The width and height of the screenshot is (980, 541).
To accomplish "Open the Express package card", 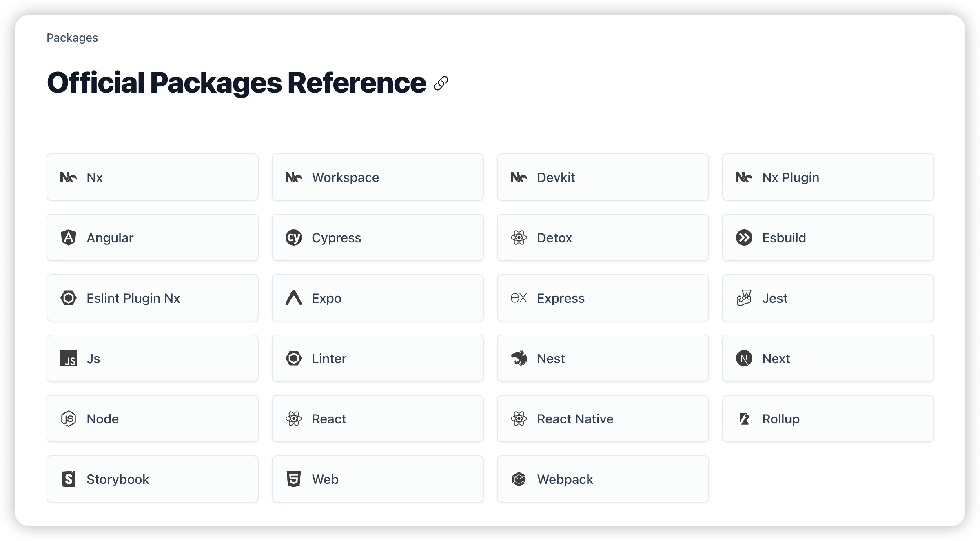I will [603, 298].
